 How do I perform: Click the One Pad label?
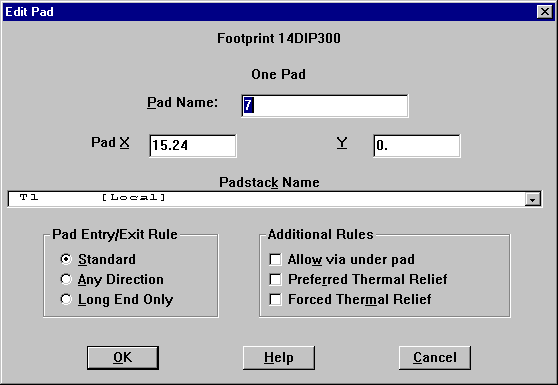point(278,74)
